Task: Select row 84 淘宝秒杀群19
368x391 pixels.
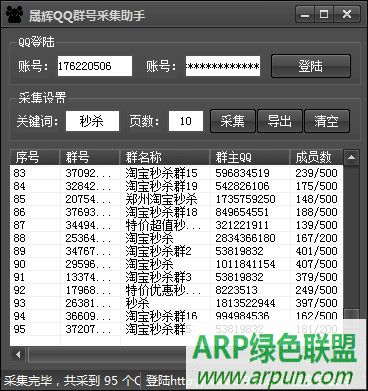Action: pos(176,186)
